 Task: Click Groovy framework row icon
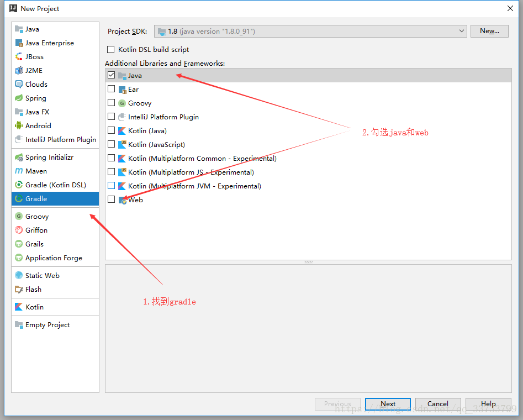click(122, 103)
